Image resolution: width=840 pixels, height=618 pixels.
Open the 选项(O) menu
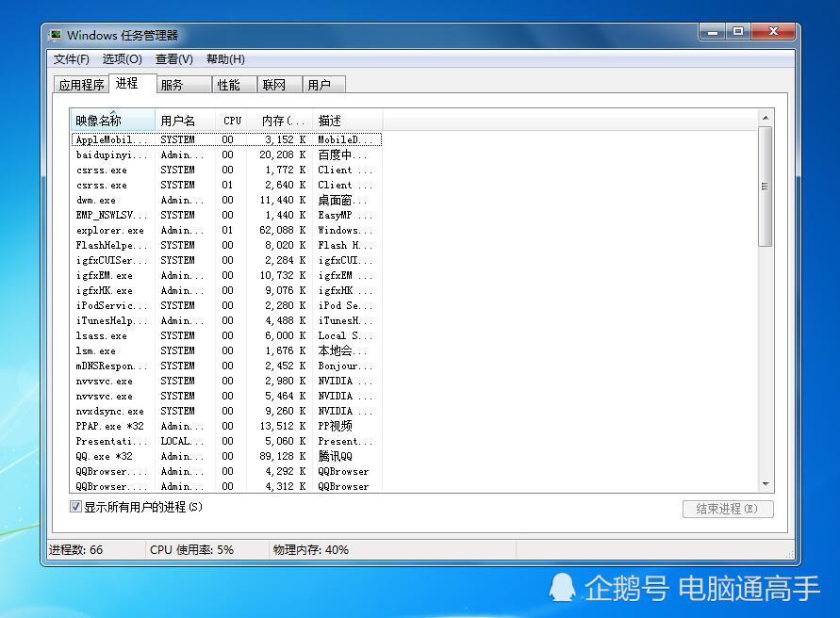click(123, 59)
